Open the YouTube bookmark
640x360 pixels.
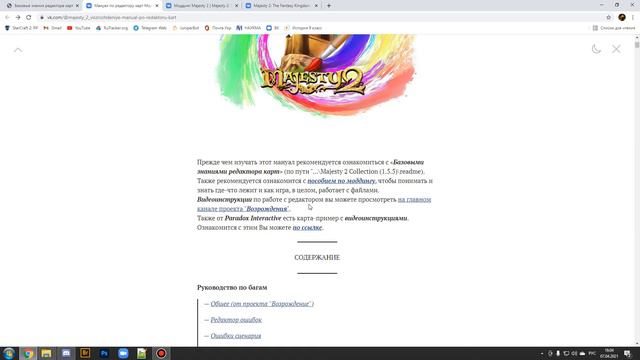79,28
